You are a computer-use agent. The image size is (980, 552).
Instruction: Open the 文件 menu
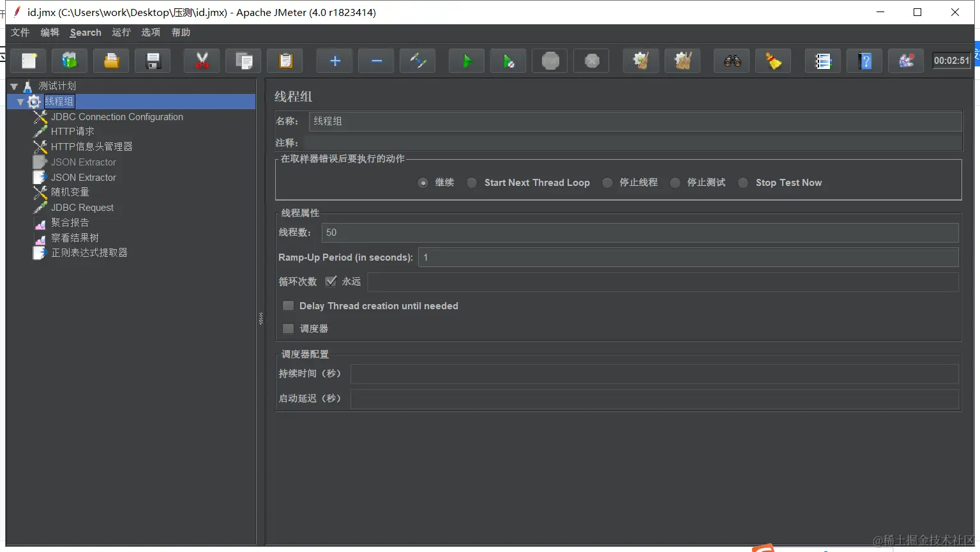click(20, 33)
